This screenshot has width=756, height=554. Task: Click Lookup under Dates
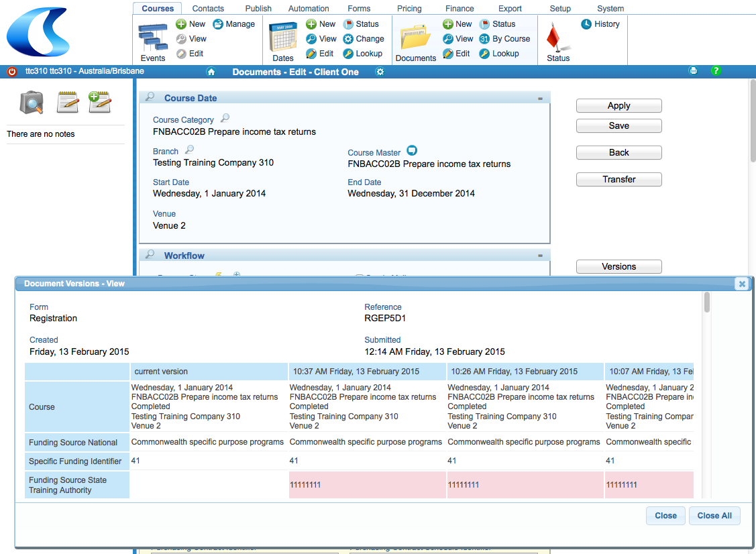point(362,54)
